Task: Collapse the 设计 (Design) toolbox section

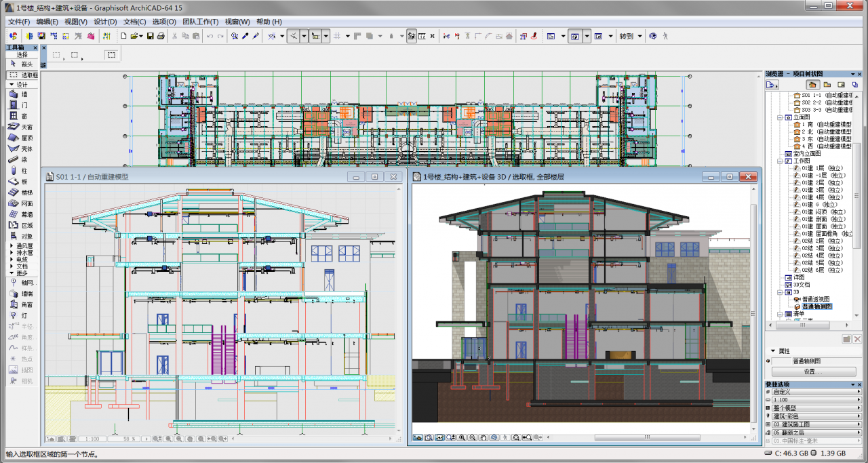Action: pyautogui.click(x=12, y=85)
